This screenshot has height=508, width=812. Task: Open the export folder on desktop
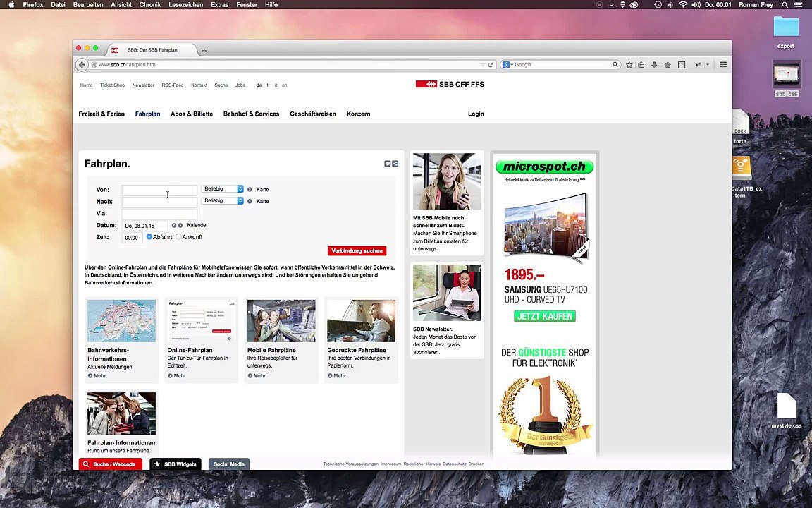click(x=786, y=27)
